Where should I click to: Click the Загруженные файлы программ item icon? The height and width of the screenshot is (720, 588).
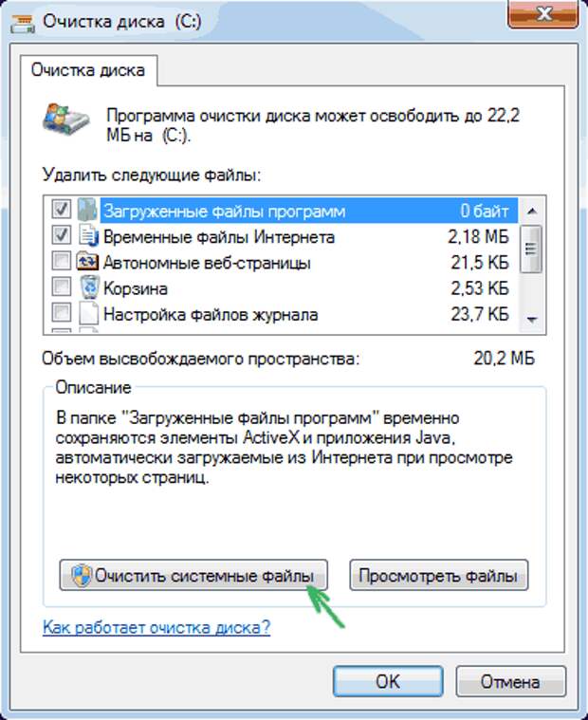click(x=87, y=211)
